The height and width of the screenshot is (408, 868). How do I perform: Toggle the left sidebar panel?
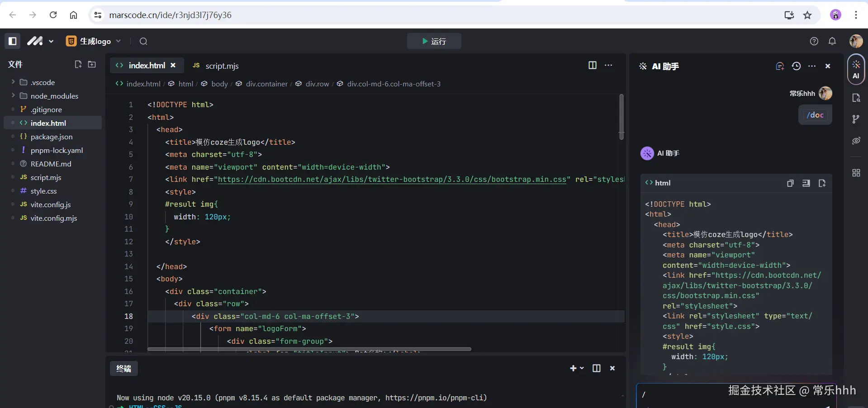point(13,41)
